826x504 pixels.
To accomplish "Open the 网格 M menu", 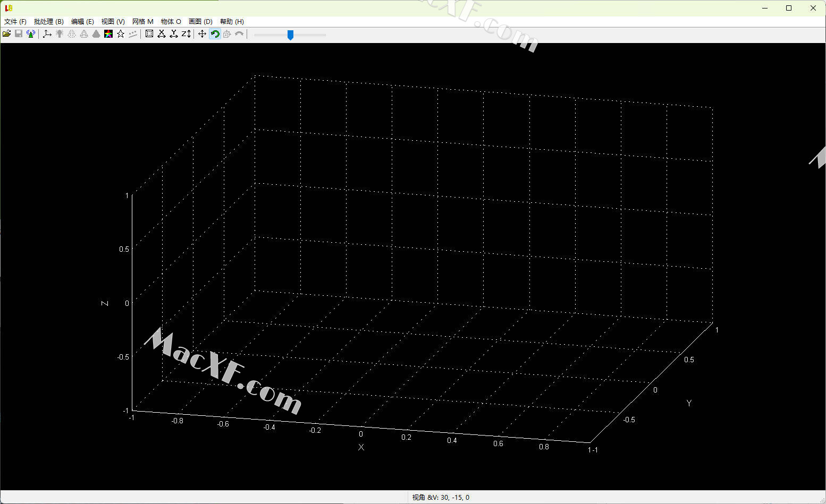I will [142, 22].
